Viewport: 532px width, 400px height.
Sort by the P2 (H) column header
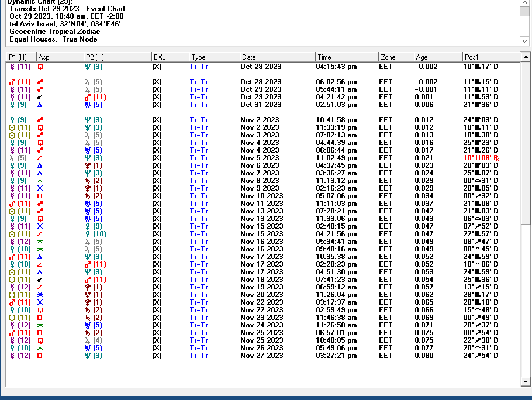[118, 57]
